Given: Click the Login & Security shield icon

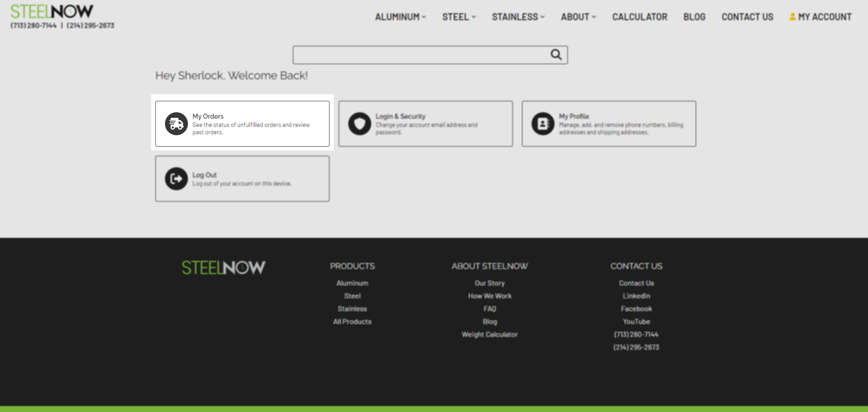Looking at the screenshot, I should [x=360, y=124].
